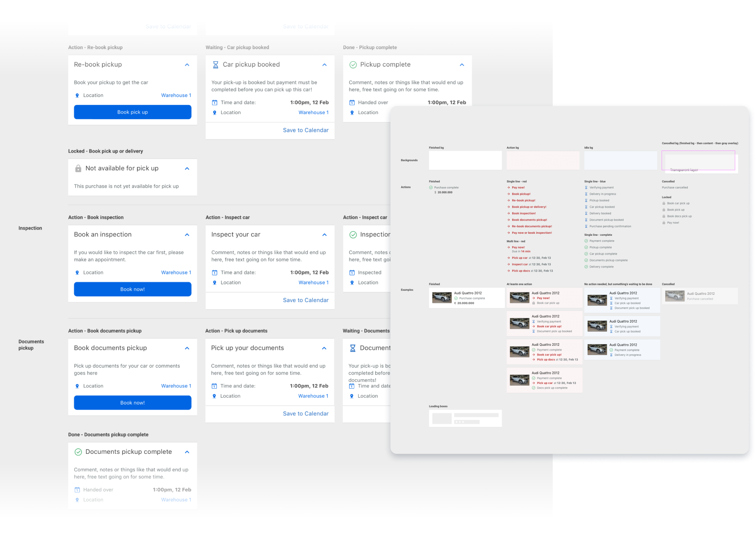Click hourglass icon in Car pickup booked card
Viewport: 756px width, 539px height.
click(x=215, y=65)
